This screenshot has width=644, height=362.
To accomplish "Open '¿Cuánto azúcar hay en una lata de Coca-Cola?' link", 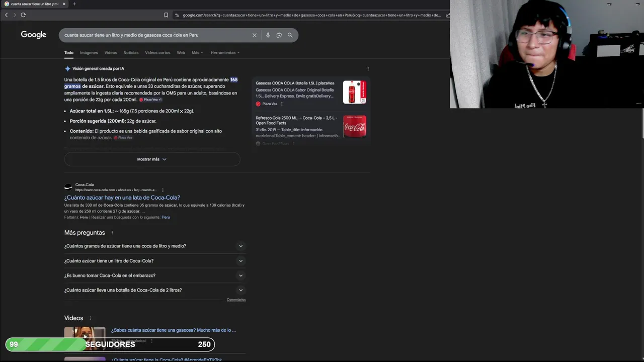I will [122, 198].
